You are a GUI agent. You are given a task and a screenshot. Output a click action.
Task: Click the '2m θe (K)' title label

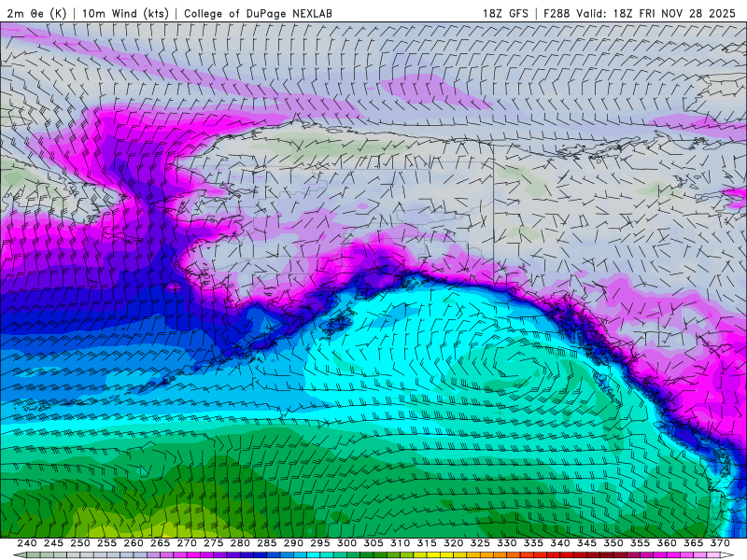click(x=36, y=13)
